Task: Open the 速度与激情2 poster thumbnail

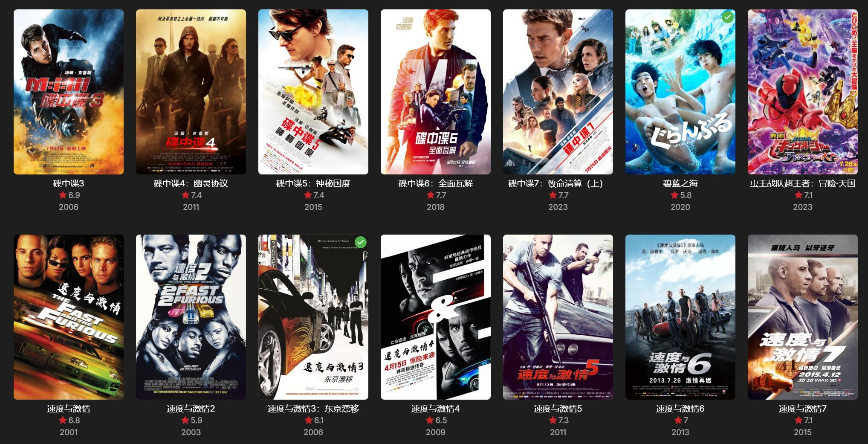Action: 191,317
